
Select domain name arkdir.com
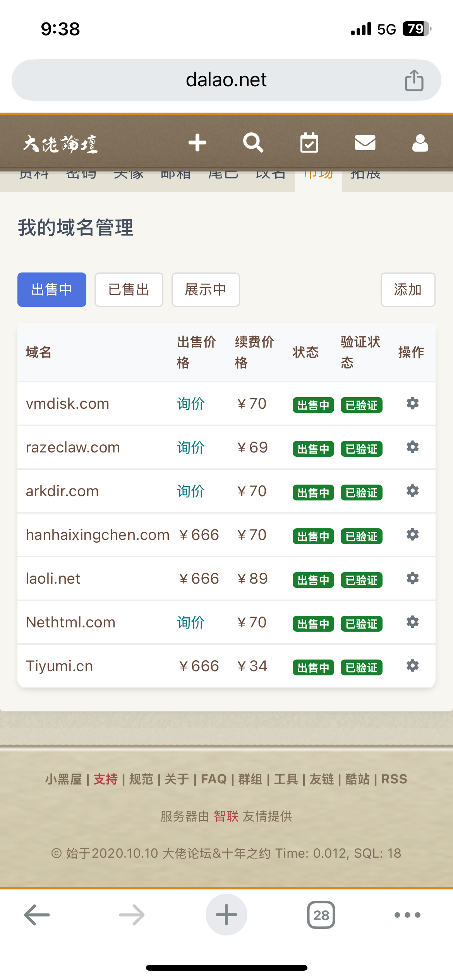(x=62, y=491)
